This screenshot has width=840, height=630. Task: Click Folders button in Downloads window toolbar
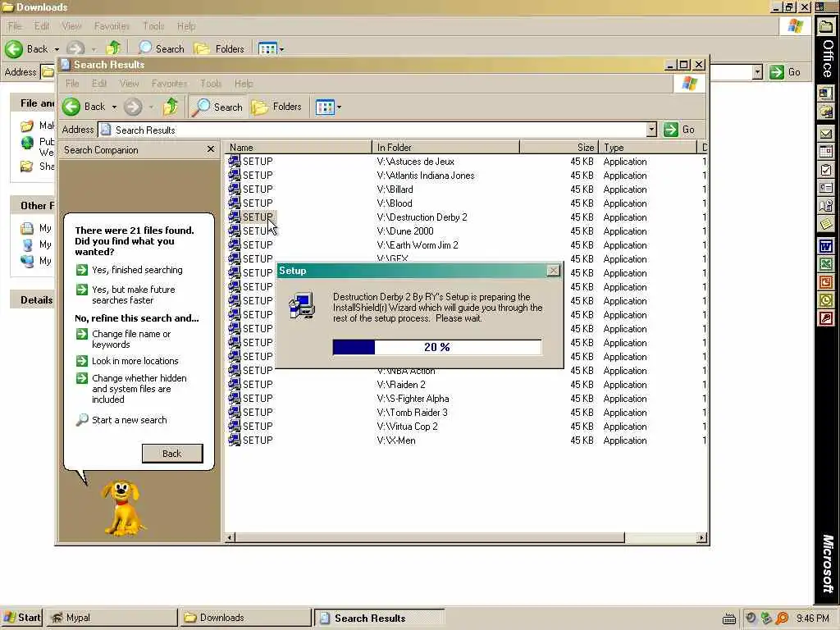click(218, 48)
